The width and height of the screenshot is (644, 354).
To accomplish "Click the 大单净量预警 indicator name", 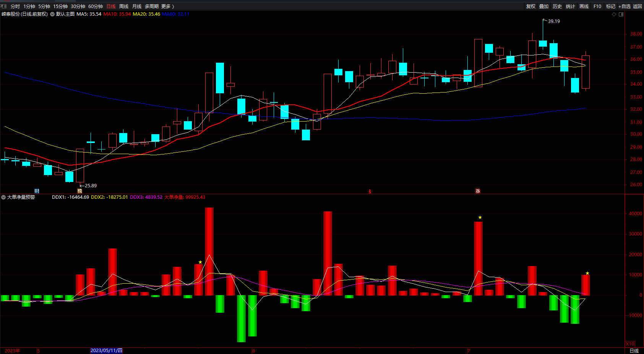I will tap(21, 197).
